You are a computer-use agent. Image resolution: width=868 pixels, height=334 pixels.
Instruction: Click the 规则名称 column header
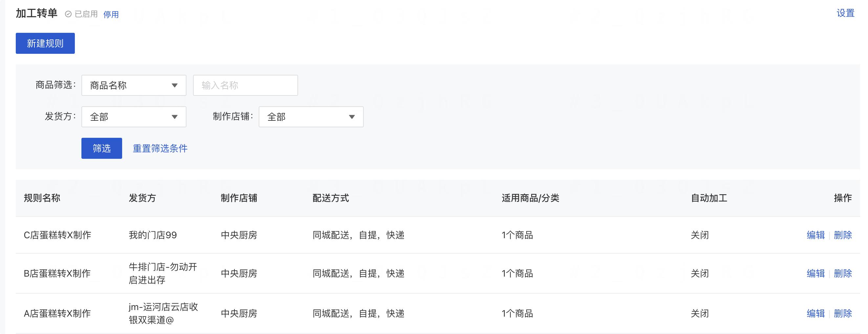42,198
